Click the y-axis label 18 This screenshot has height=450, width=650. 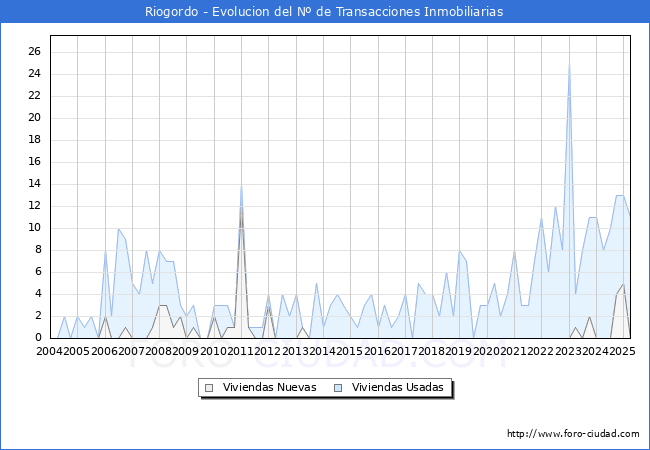pyautogui.click(x=34, y=139)
